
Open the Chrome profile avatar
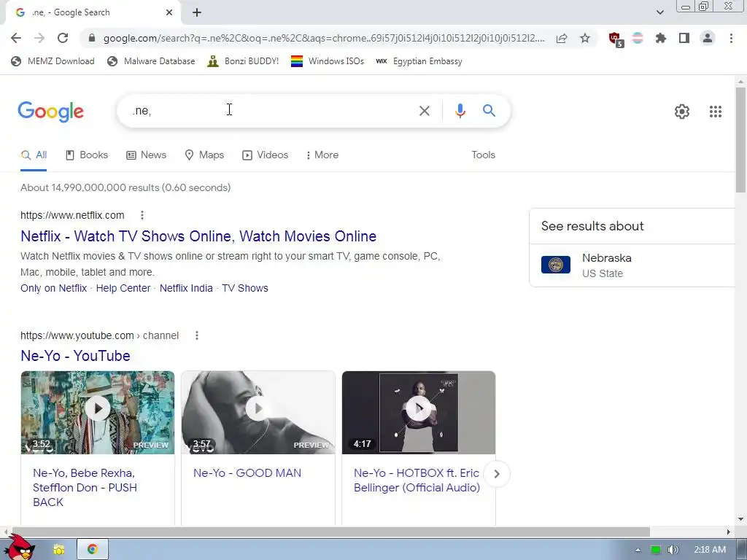[x=708, y=38]
